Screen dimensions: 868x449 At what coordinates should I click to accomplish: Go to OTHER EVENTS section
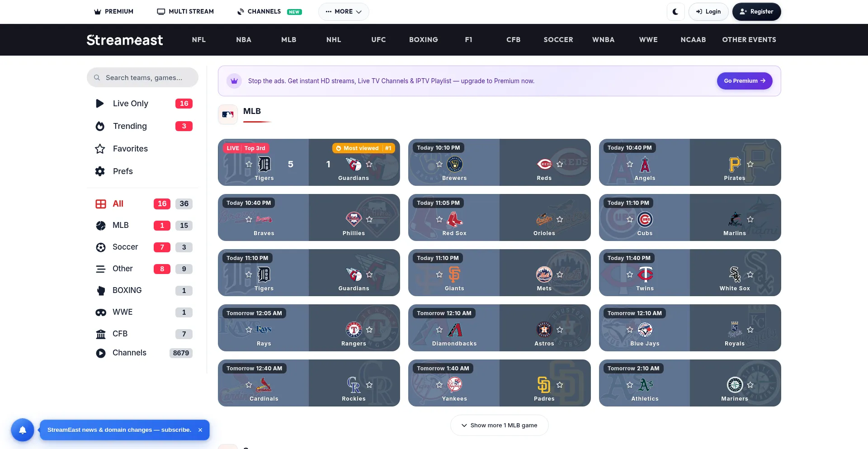[x=749, y=40]
